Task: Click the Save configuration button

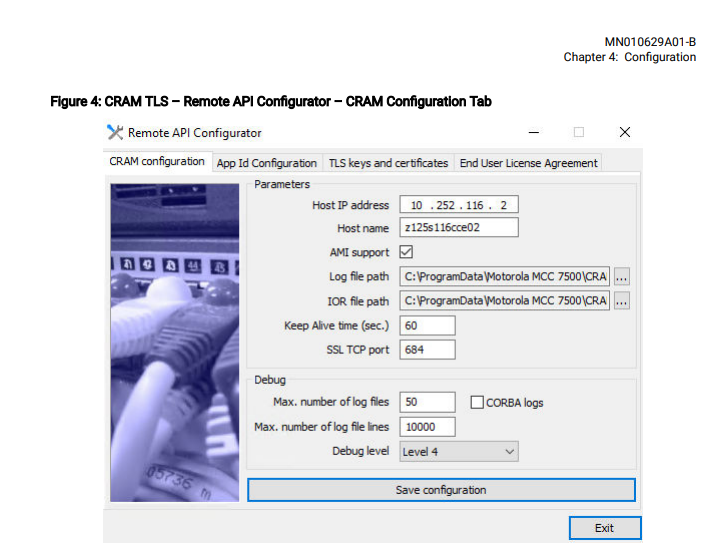Action: [441, 490]
